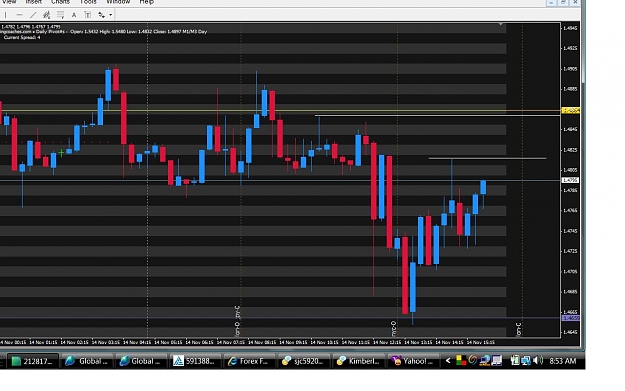
Task: Click the purple price label near 1.4665
Action: [x=570, y=318]
